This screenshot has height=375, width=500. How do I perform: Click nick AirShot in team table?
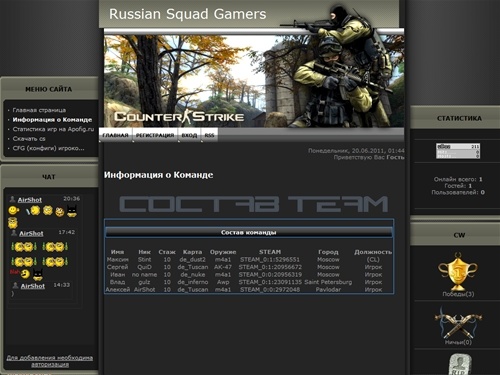[x=144, y=290]
